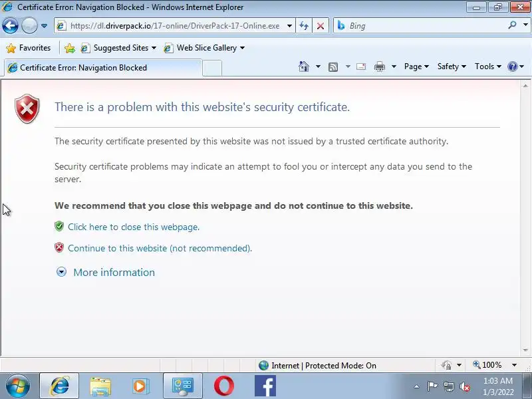Click the Refresh/Compatibility arrows icon

(x=304, y=26)
